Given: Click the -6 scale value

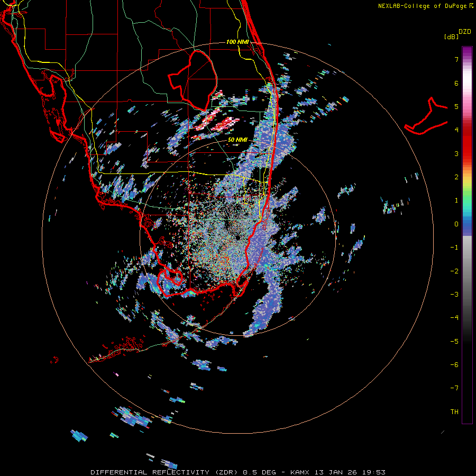Looking at the screenshot, I should (454, 365).
